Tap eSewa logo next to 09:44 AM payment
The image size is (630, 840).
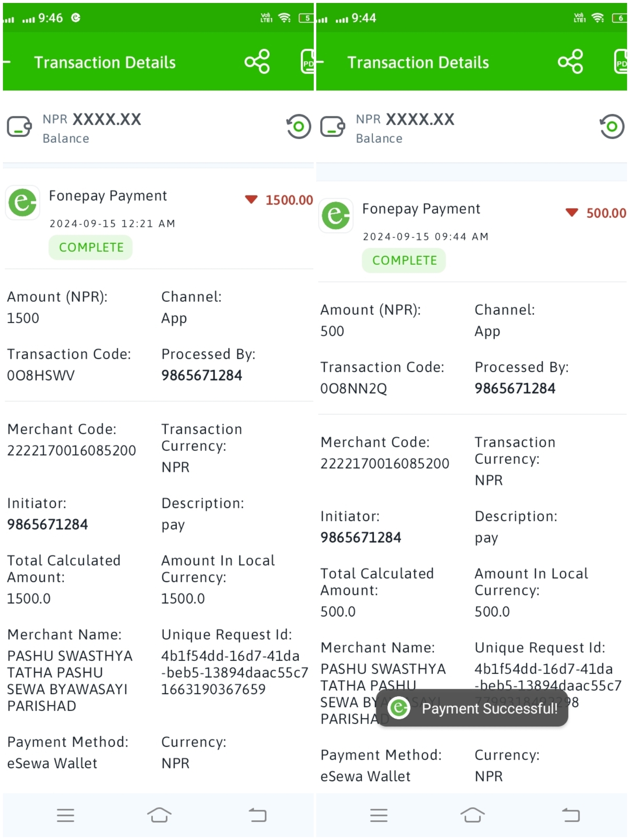point(336,216)
